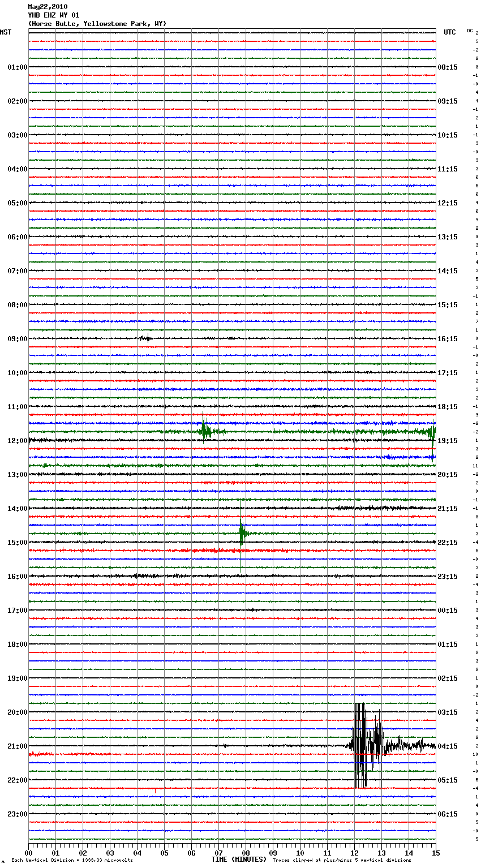
Task: Select the 15:00 MST time label
Action: click(x=18, y=543)
